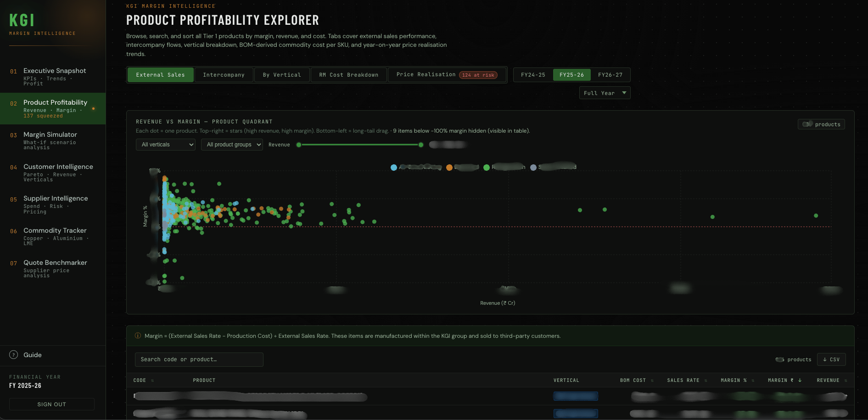Toggle the green legend series dot
This screenshot has width=868, height=420.
click(x=487, y=168)
